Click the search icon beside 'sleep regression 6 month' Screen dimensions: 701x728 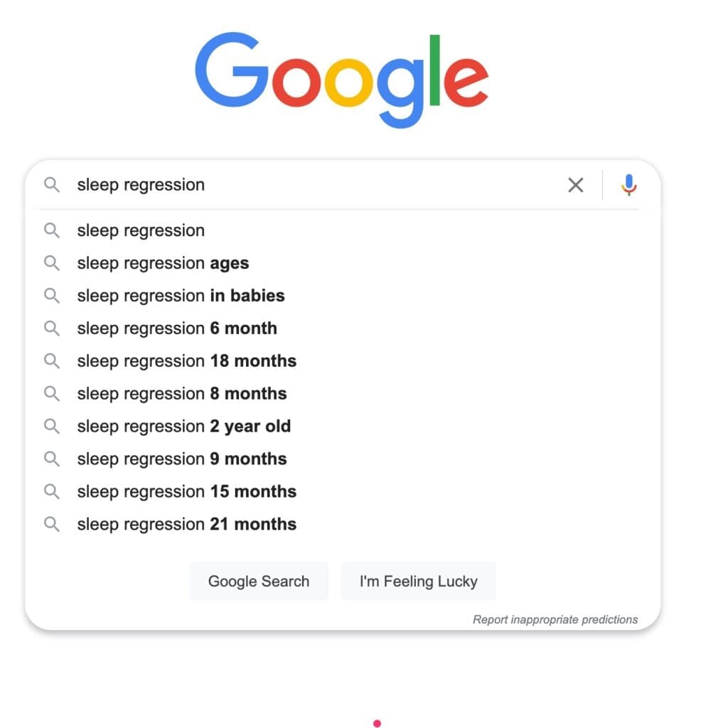click(x=52, y=328)
